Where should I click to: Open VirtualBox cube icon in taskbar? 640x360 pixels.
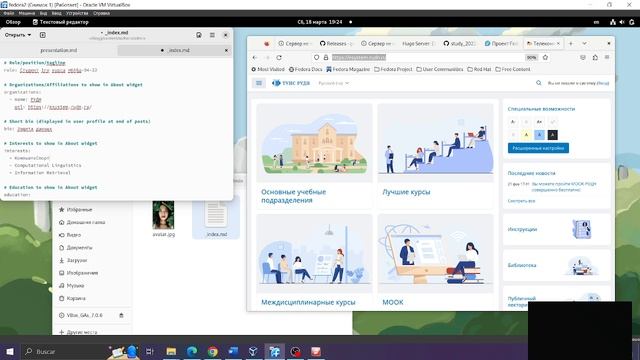pyautogui.click(x=253, y=351)
